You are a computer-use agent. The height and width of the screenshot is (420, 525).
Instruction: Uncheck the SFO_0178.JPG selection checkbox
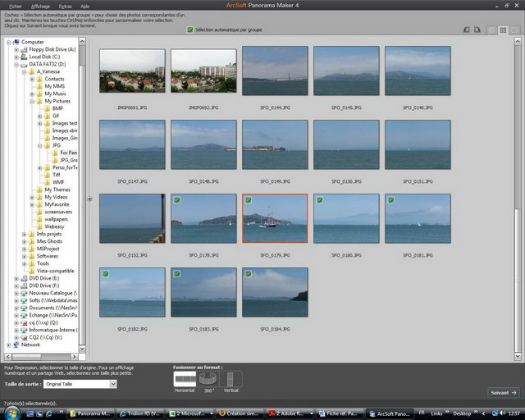point(176,199)
